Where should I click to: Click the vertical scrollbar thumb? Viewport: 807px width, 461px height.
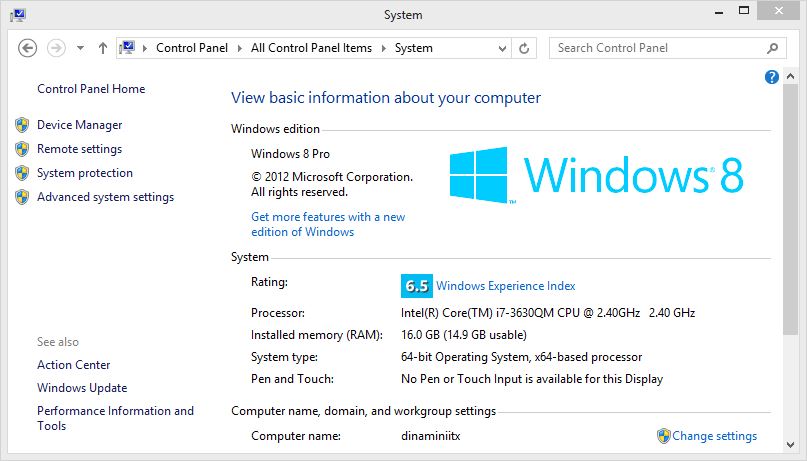pyautogui.click(x=791, y=209)
